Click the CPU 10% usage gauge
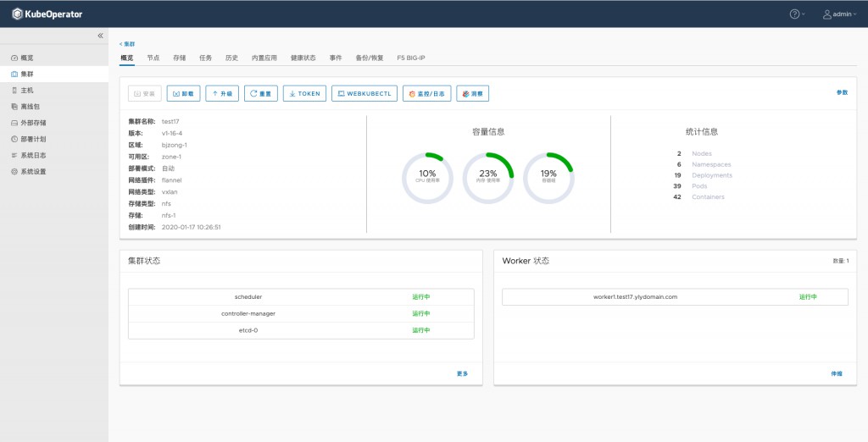This screenshot has height=442, width=868. [427, 178]
